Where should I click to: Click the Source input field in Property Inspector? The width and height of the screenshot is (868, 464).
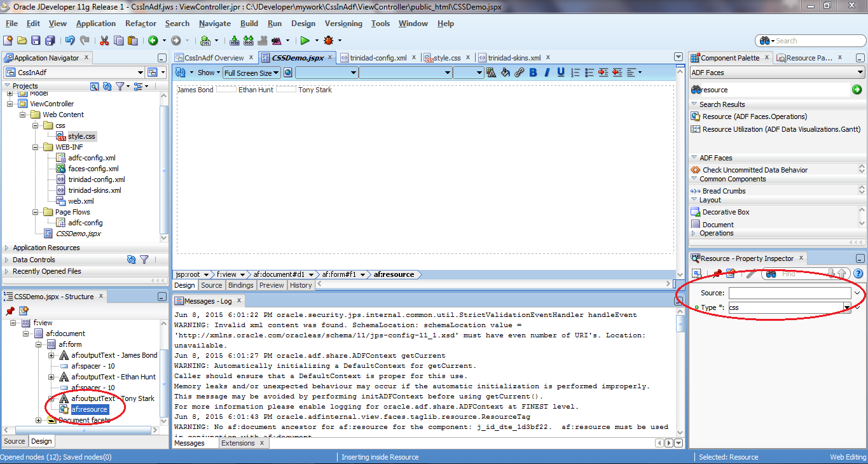tap(790, 293)
